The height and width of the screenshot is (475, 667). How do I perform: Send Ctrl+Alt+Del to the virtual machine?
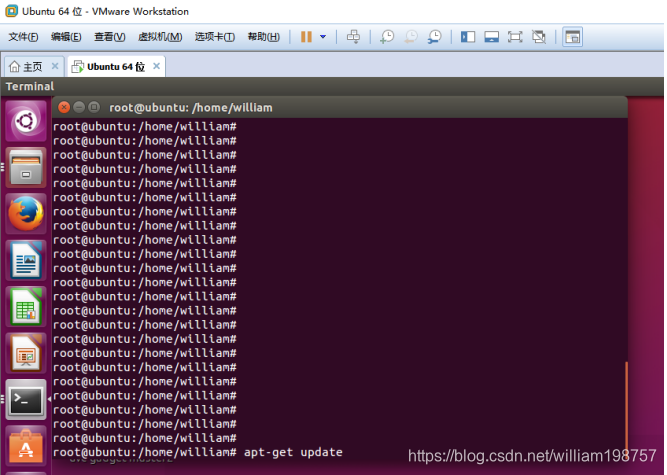[353, 37]
